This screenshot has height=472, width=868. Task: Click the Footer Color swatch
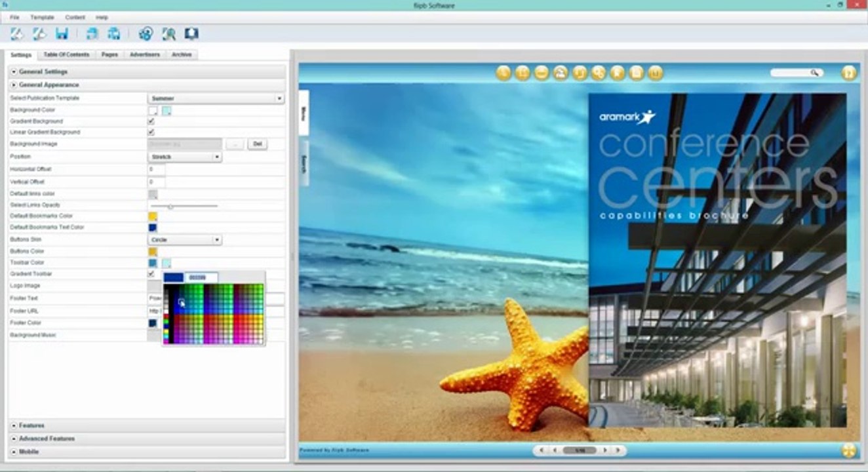pyautogui.click(x=153, y=323)
